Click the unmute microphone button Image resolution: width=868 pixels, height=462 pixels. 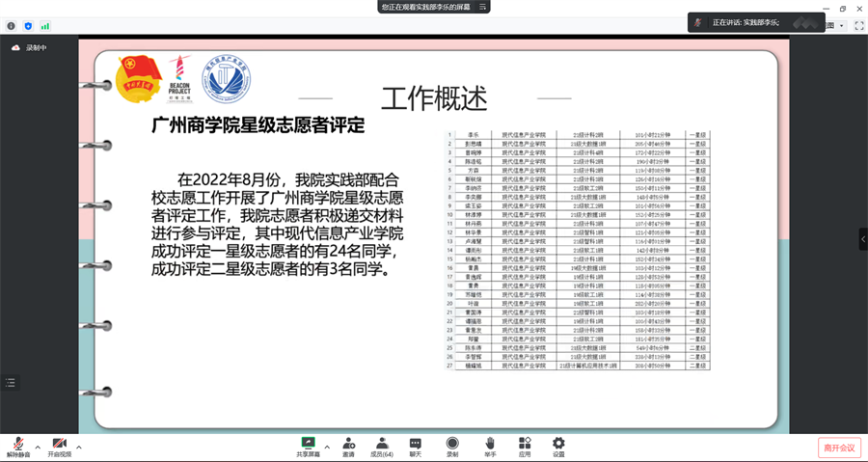click(18, 445)
